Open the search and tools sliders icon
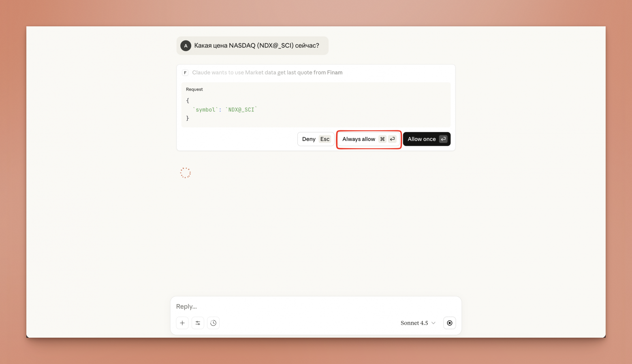Viewport: 632px width, 364px height. [198, 323]
